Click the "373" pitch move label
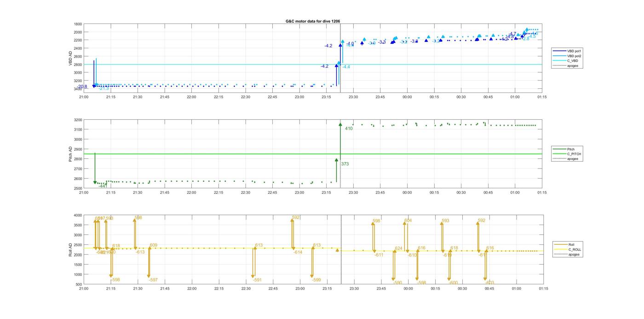 [345, 164]
